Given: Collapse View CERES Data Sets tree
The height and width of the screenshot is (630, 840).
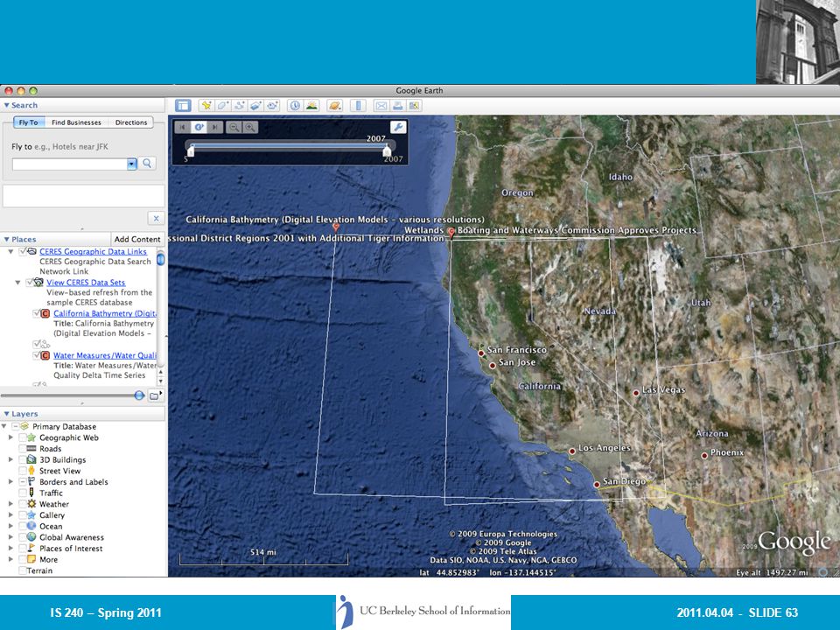Looking at the screenshot, I should pos(17,283).
